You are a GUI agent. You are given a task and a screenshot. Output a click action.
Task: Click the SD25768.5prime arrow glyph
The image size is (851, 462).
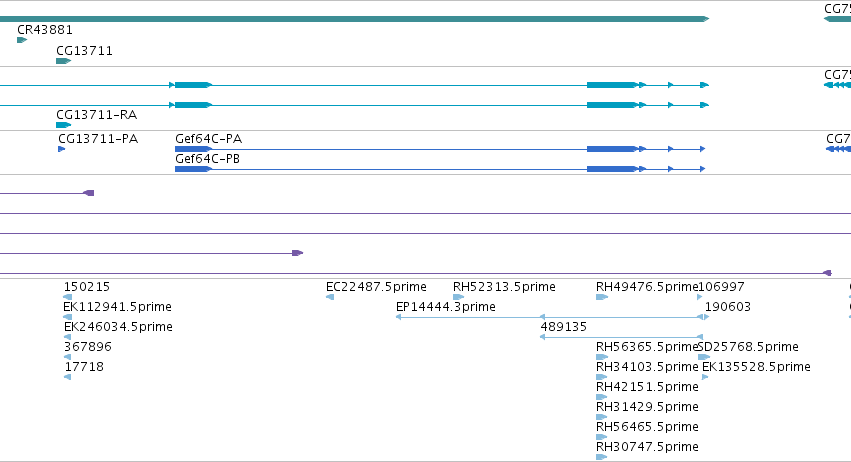pos(704,357)
